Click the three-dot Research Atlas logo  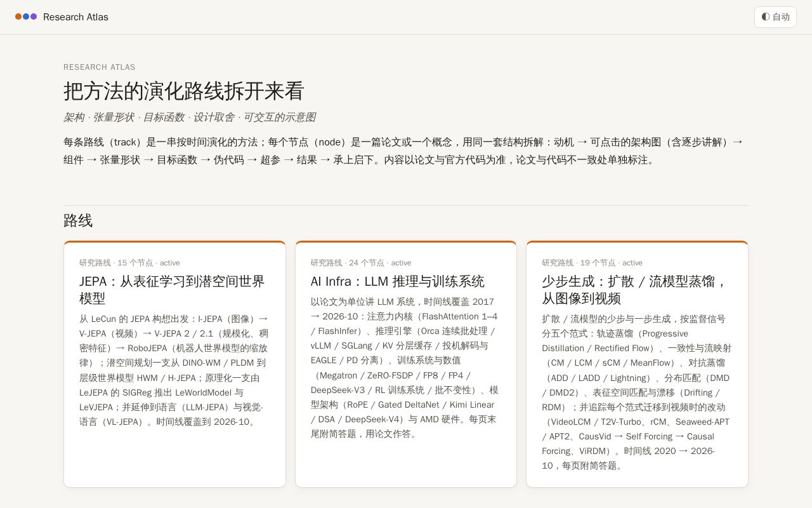[26, 17]
